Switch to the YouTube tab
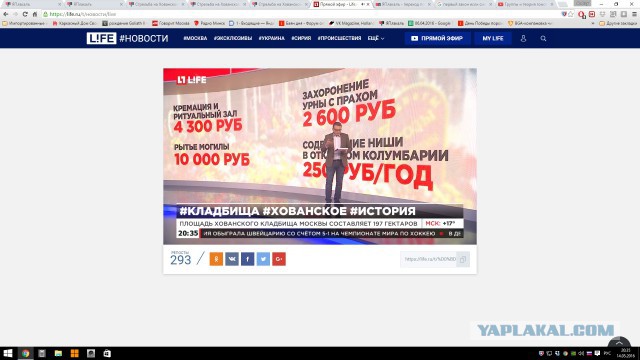This screenshot has width=640, height=360. (x=526, y=4)
